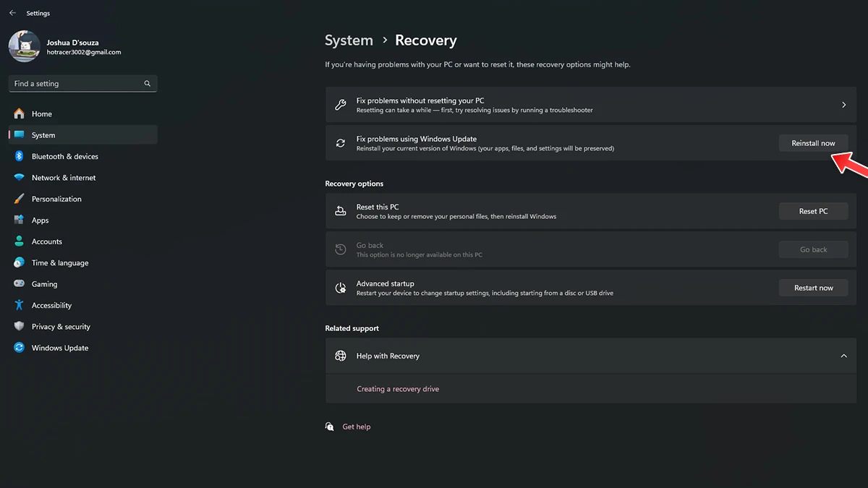Open Fix problems without resetting chevron
The height and width of the screenshot is (488, 868).
click(843, 105)
